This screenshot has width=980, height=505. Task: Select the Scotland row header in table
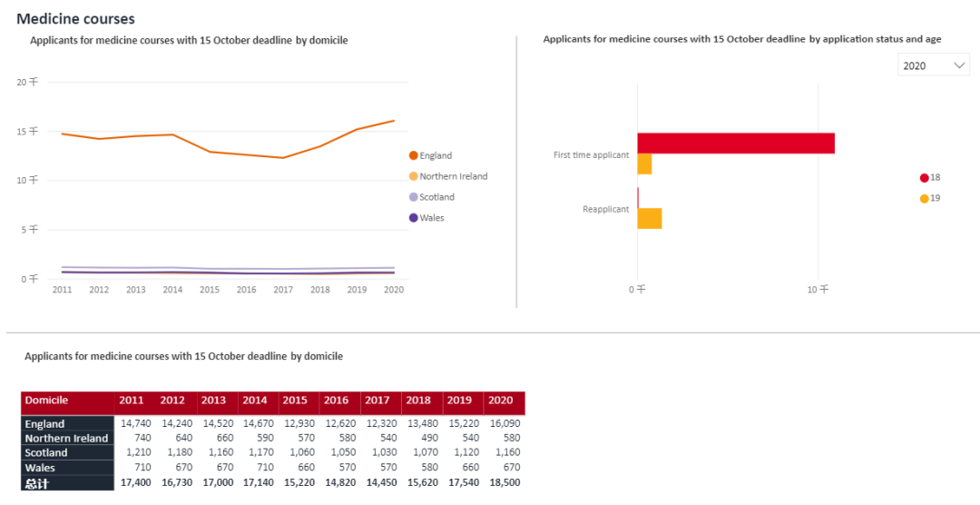coord(46,453)
